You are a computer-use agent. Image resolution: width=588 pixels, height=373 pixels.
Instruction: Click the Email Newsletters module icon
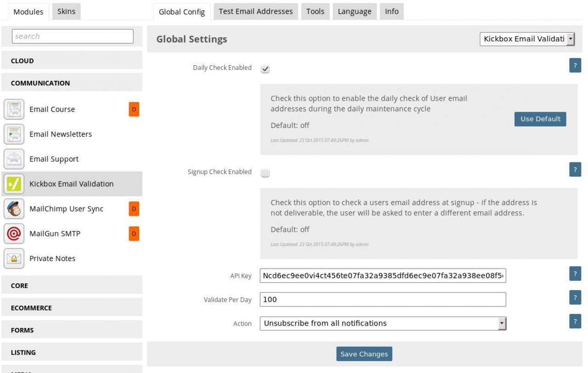[14, 134]
